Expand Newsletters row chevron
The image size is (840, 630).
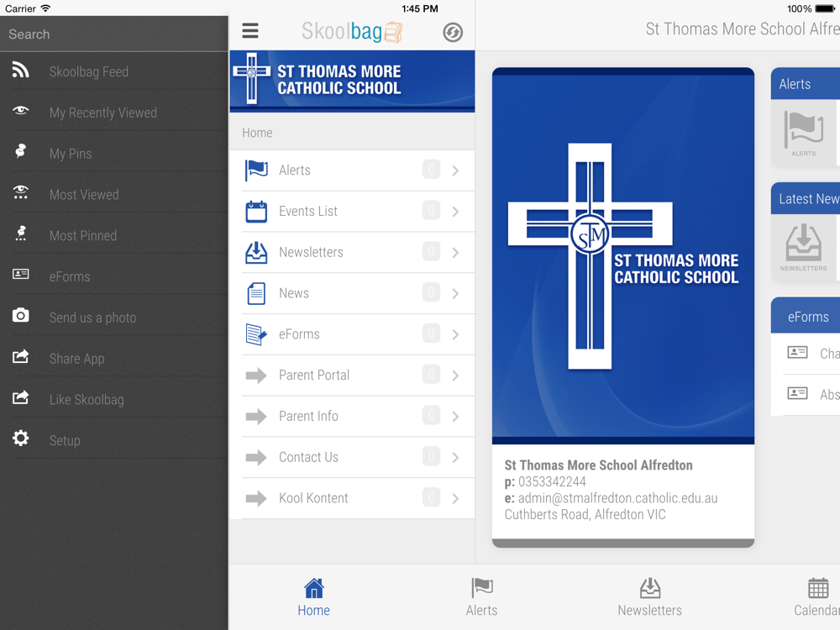coord(455,252)
